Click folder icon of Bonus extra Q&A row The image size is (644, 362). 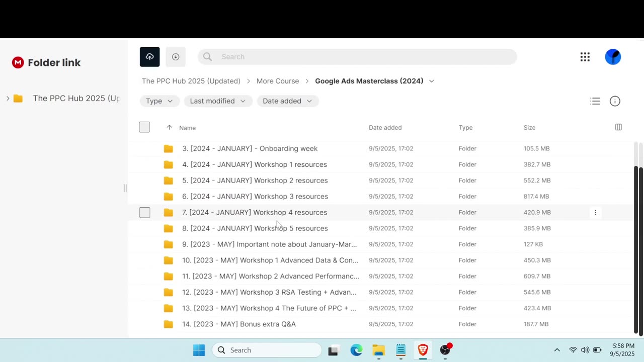coord(169,324)
